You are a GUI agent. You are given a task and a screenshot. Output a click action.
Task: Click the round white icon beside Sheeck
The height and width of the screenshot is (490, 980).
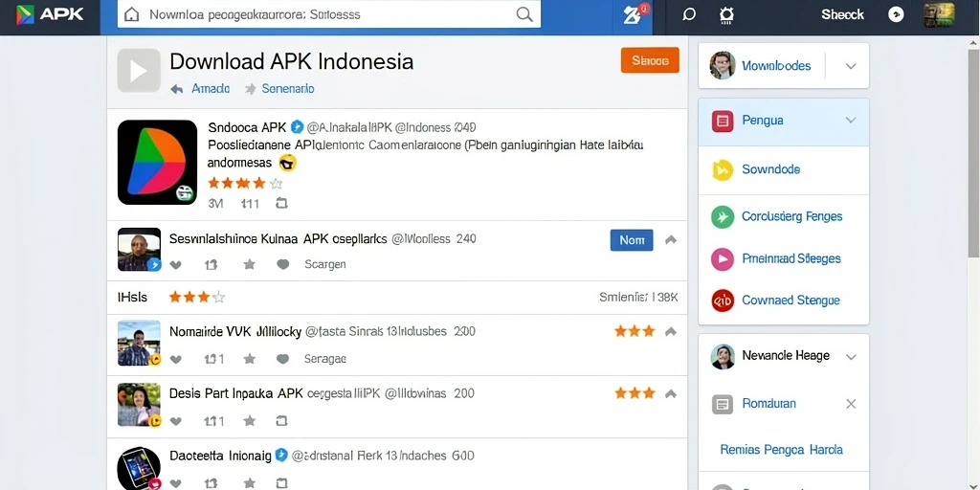click(896, 14)
